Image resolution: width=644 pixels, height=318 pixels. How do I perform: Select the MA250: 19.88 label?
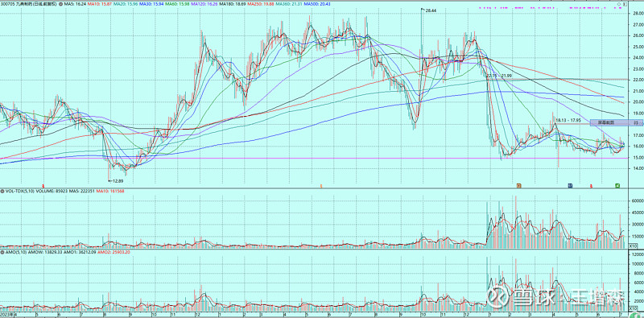pos(261,4)
